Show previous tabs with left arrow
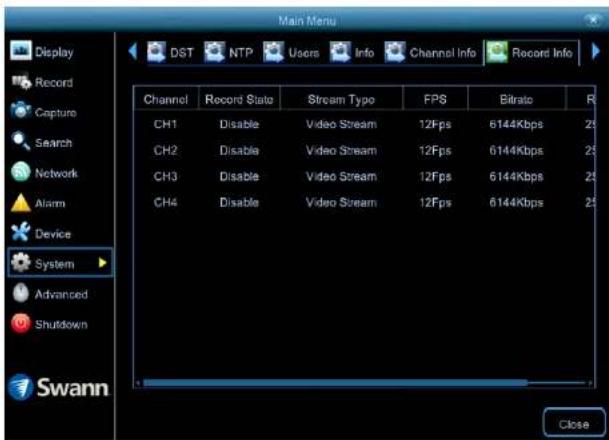Image resolution: width=609 pixels, height=440 pixels. point(133,51)
